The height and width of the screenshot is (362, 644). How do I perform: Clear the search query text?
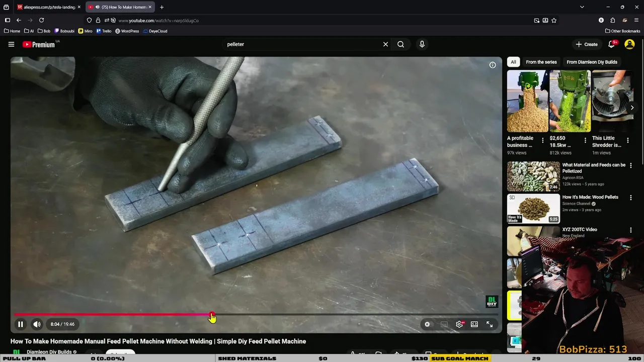[x=385, y=44]
